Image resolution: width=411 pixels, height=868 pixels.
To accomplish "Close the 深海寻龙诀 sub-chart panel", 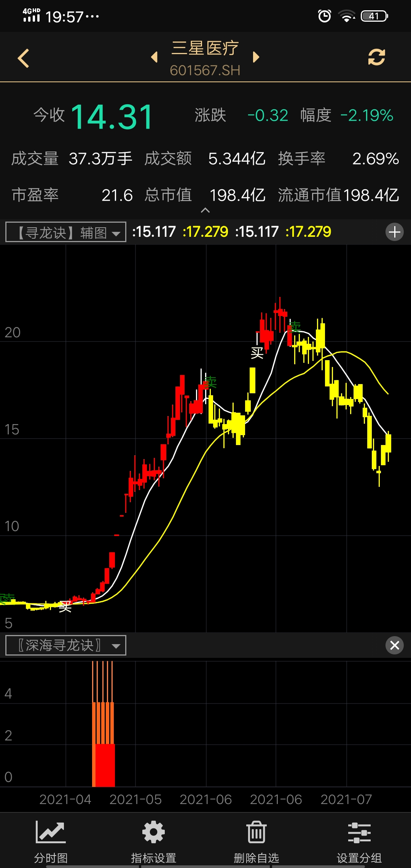I will tap(395, 645).
